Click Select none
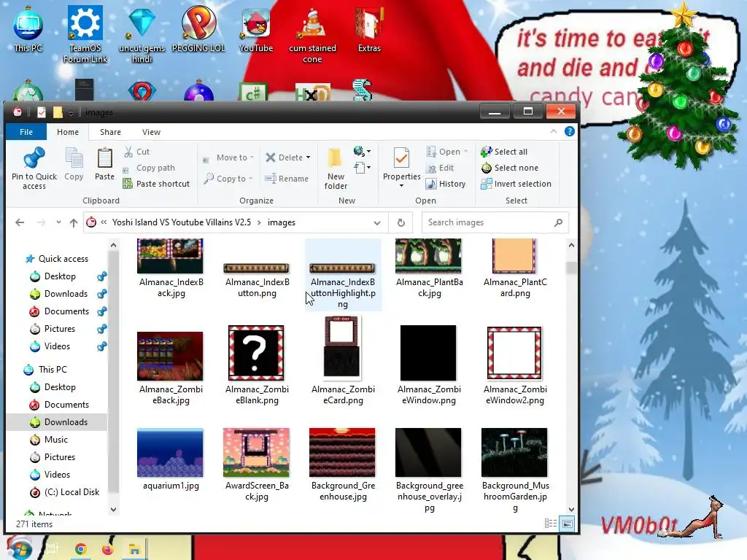 pos(510,168)
